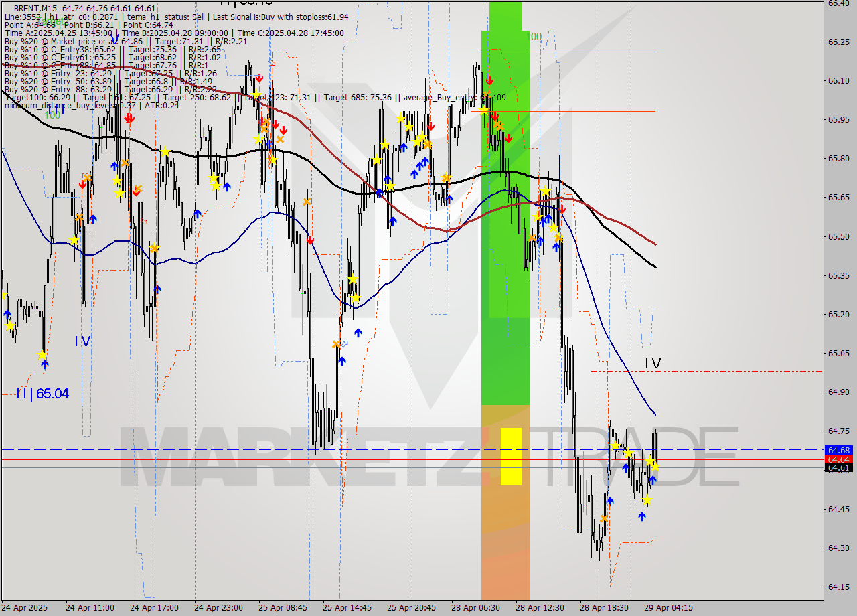
Task: Click the red sell arrow at the 28 Apr peak
Action: click(489, 80)
